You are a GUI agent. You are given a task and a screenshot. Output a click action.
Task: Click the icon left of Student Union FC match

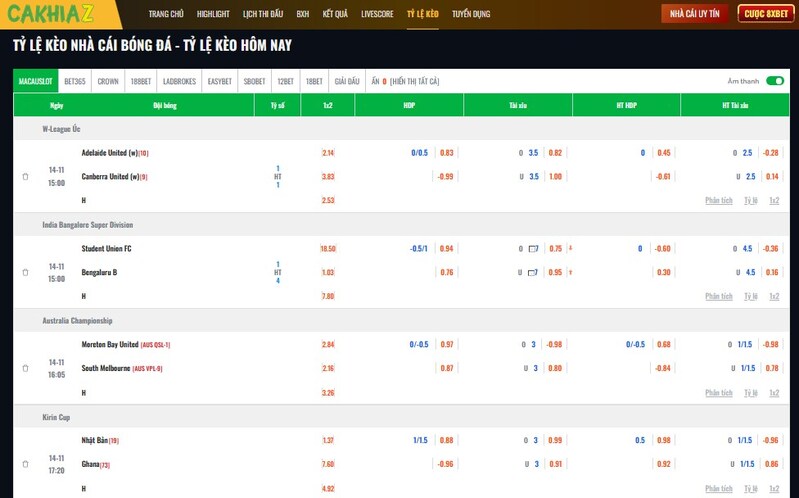point(25,272)
